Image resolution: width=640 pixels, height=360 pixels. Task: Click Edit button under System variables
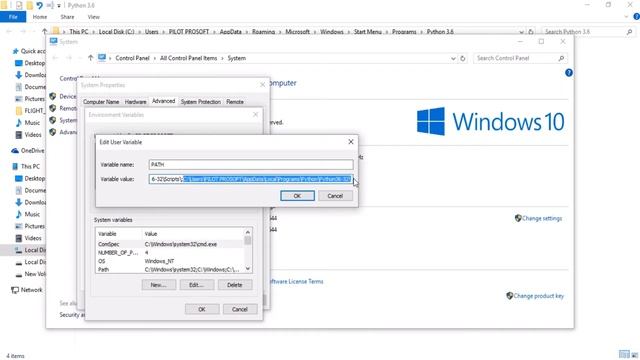(x=196, y=285)
